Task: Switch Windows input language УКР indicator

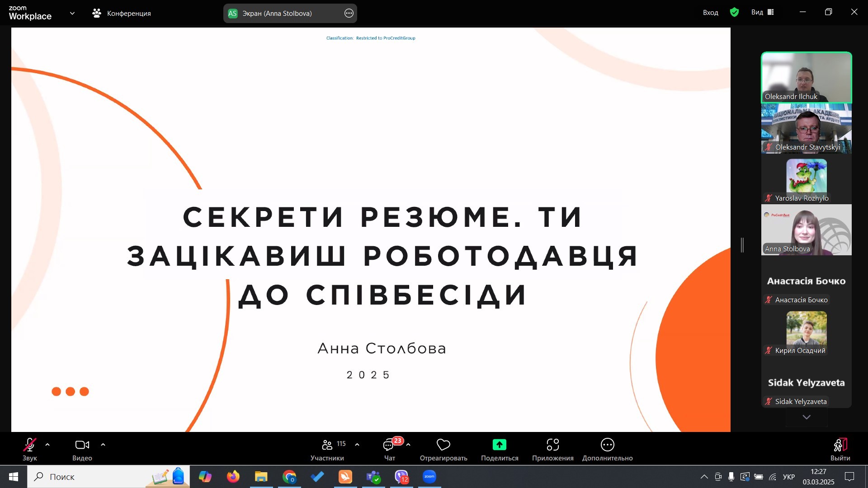Action: (788, 477)
